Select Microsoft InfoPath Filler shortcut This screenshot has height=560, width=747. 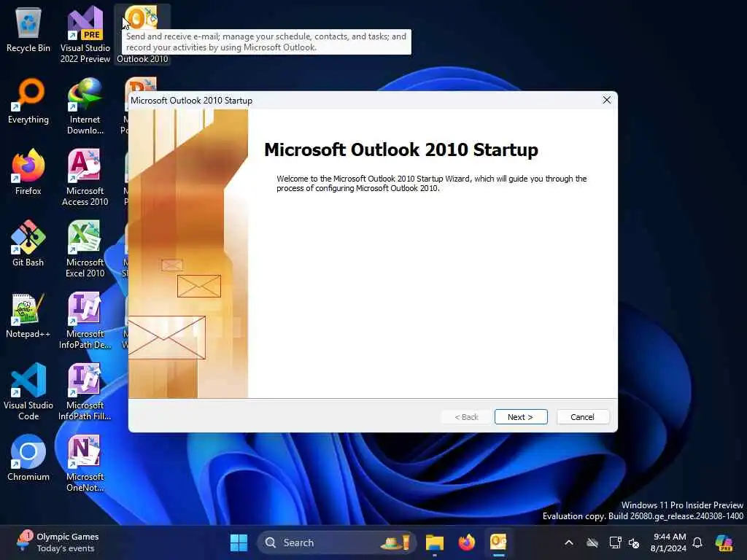85,392
